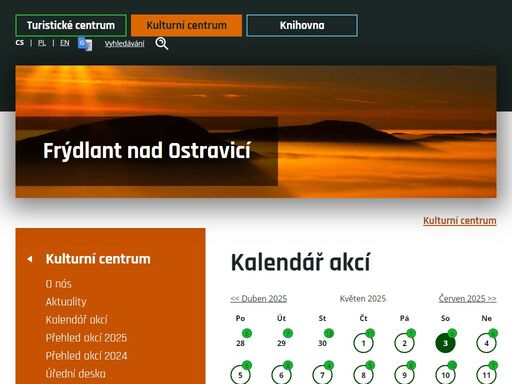512x384 pixels.
Task: Select calendar day 29
Action: click(x=281, y=343)
